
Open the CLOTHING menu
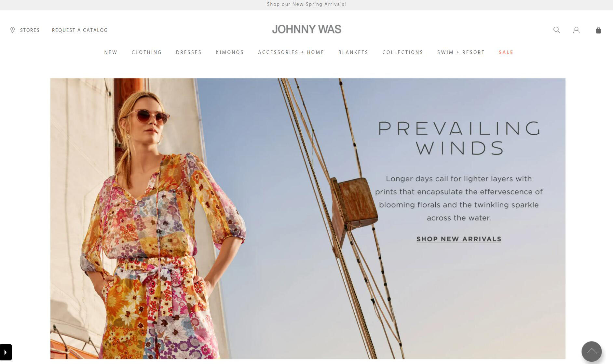146,52
